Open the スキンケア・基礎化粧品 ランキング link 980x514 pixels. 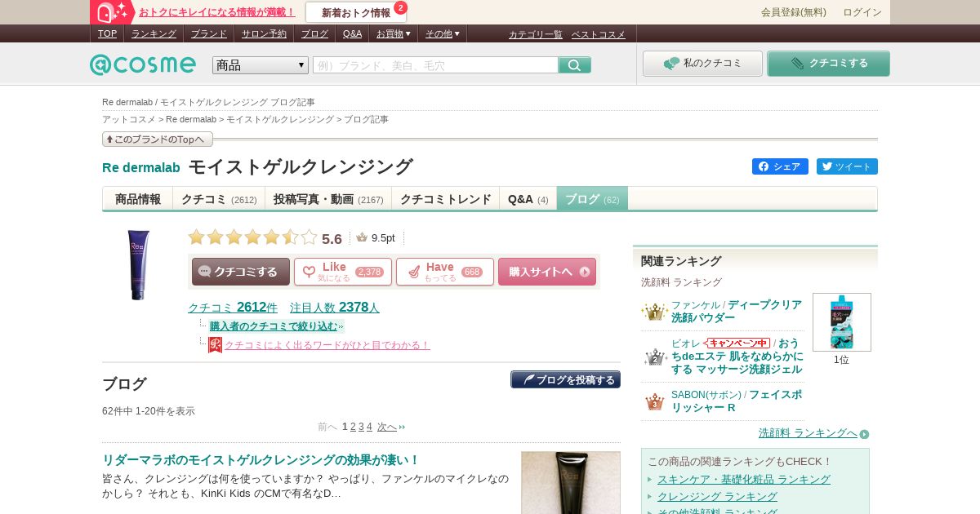point(744,479)
